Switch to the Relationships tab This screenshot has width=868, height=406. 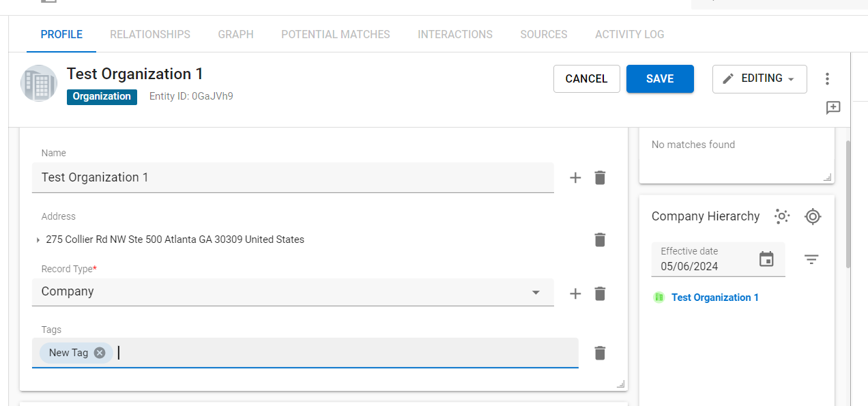click(x=150, y=34)
